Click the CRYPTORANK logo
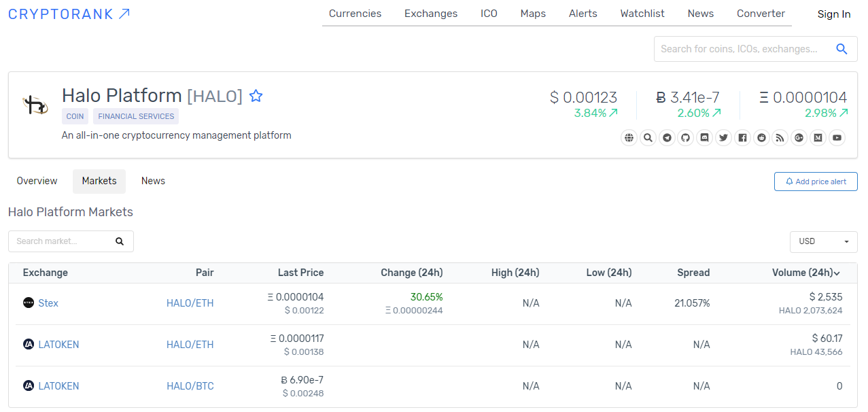This screenshot has height=412, width=868. point(69,14)
